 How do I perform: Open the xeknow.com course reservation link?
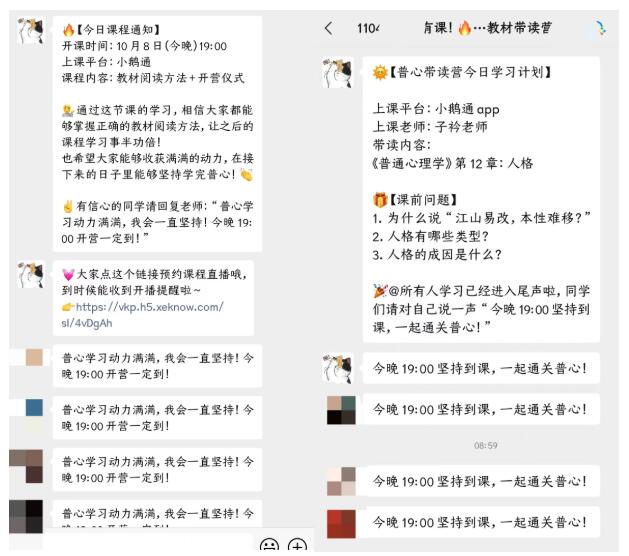tap(142, 315)
